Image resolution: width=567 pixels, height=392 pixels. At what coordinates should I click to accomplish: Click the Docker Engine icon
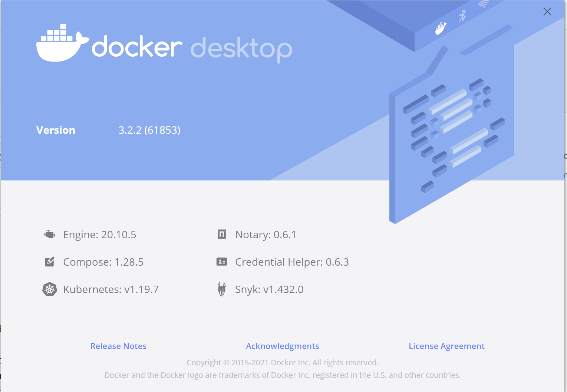tap(49, 234)
